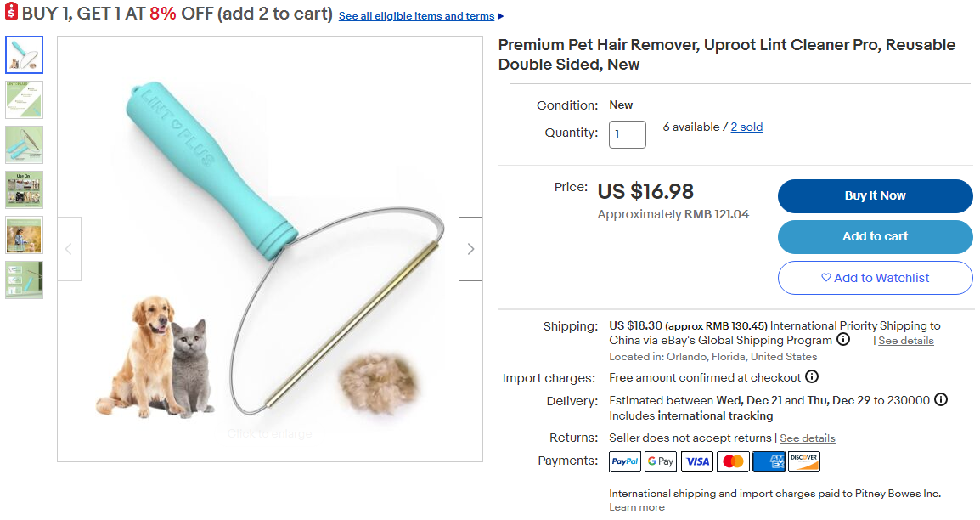Click the next image arrow on gallery
This screenshot has height=520, width=980.
pyautogui.click(x=470, y=249)
